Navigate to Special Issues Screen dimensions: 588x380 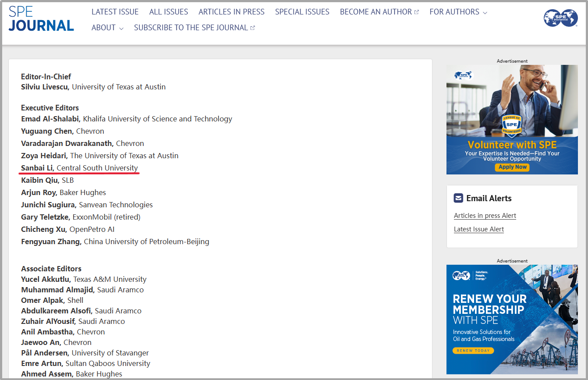(x=302, y=12)
